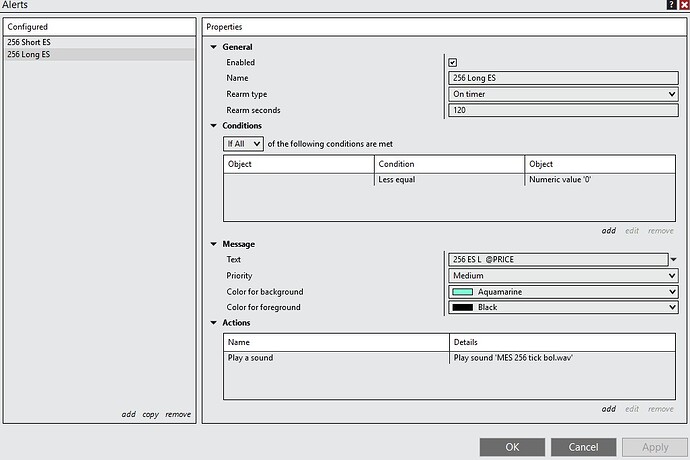Click the Rearm seconds field
This screenshot has width=690, height=460.
click(563, 110)
